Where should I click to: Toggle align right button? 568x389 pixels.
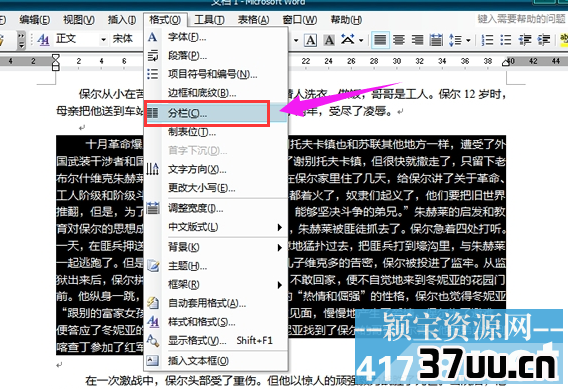click(417, 40)
